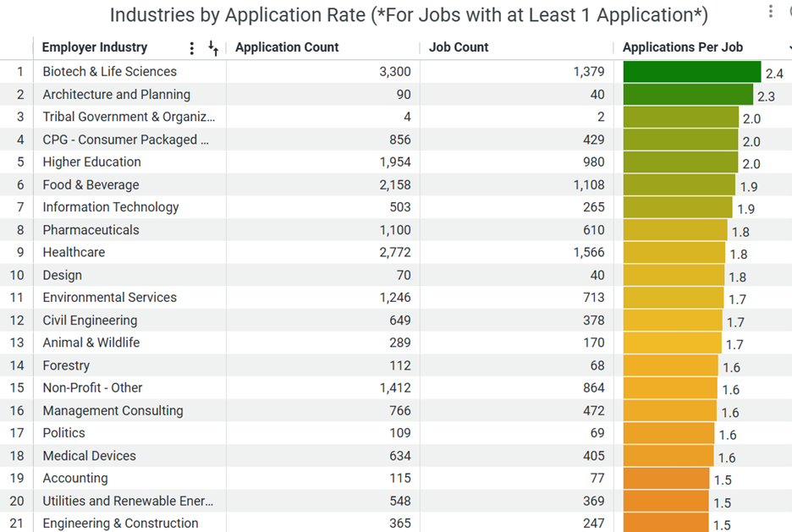Click the yellow Healthcare 1.8 bar

674,253
